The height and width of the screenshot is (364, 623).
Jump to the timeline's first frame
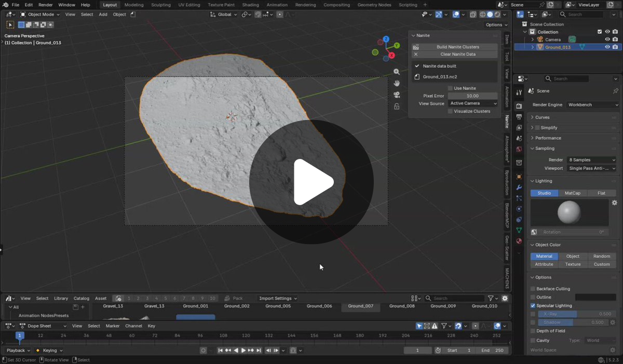(221, 350)
